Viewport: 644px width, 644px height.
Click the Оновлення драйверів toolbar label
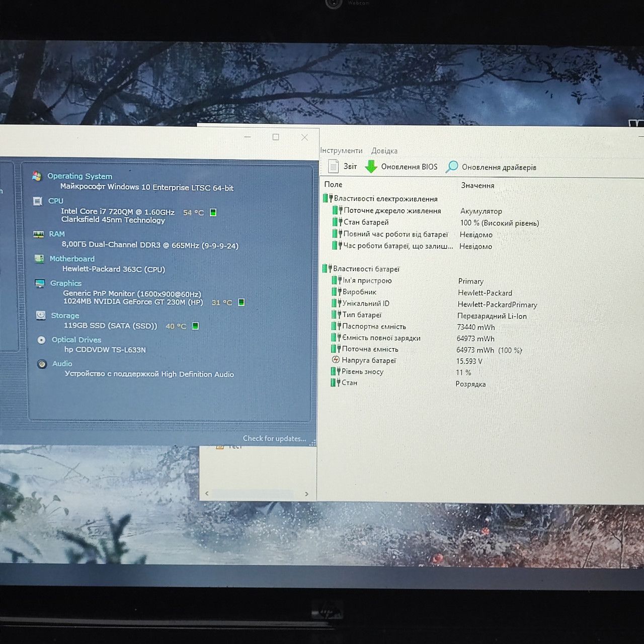[499, 167]
